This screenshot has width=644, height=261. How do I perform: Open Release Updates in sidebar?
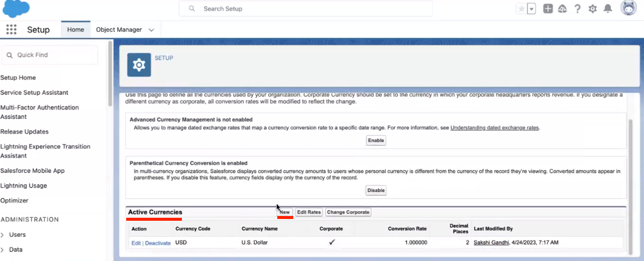tap(25, 131)
